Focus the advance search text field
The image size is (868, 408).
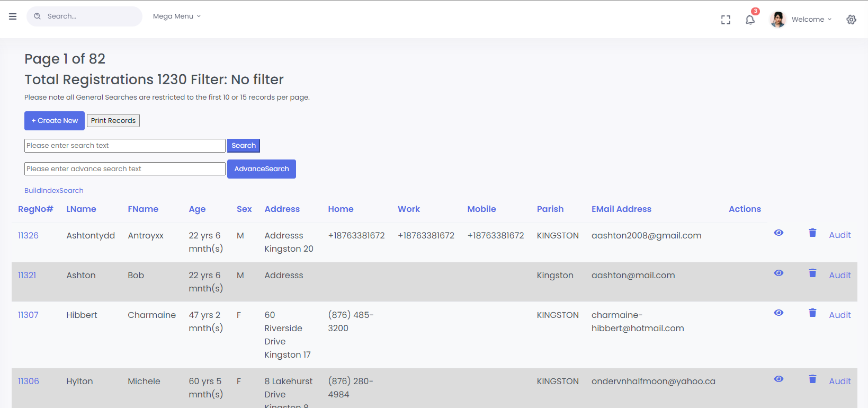[x=125, y=169]
